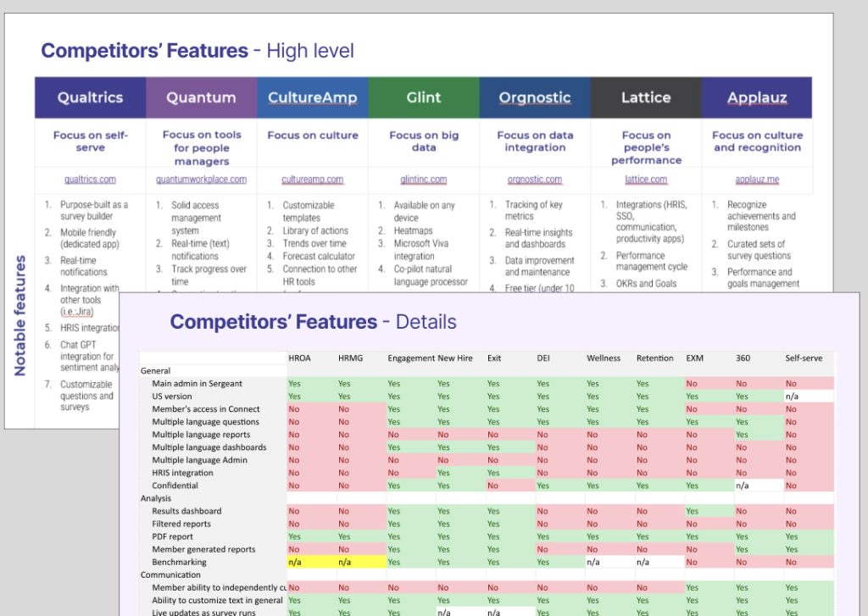This screenshot has height=616, width=868.
Task: Click the 'PDF report' row label
Action: point(172,536)
